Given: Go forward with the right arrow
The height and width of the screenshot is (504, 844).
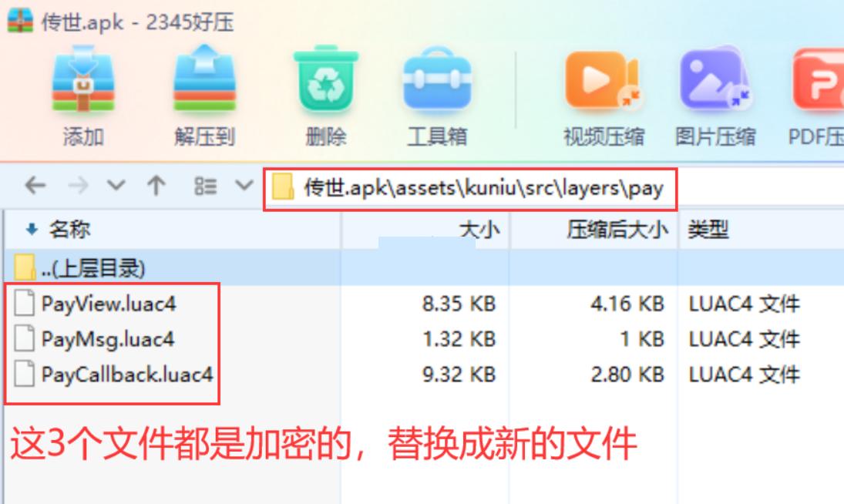Looking at the screenshot, I should [x=78, y=186].
